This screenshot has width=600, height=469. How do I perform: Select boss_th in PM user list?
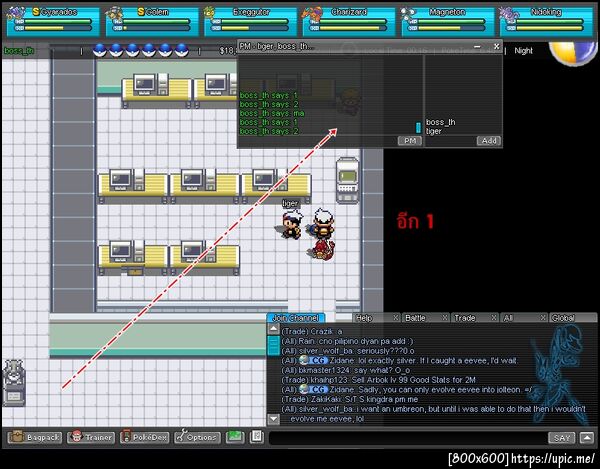440,122
